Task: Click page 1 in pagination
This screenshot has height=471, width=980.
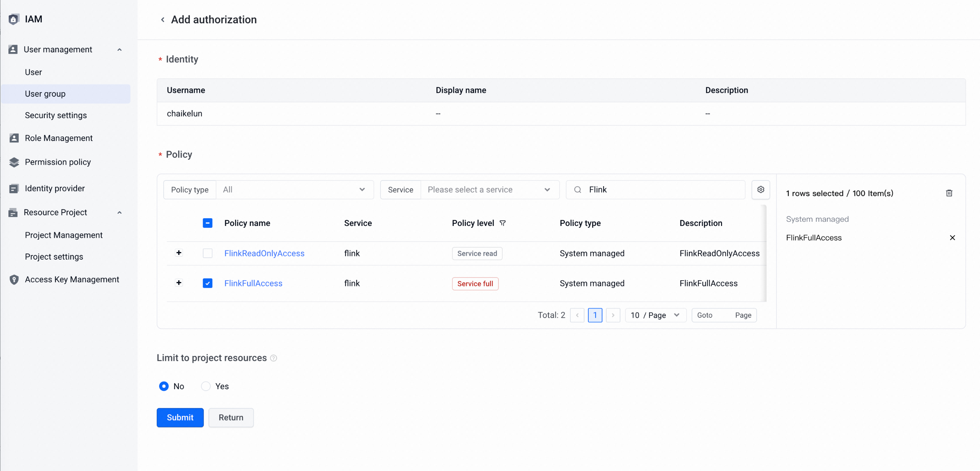Action: (595, 315)
